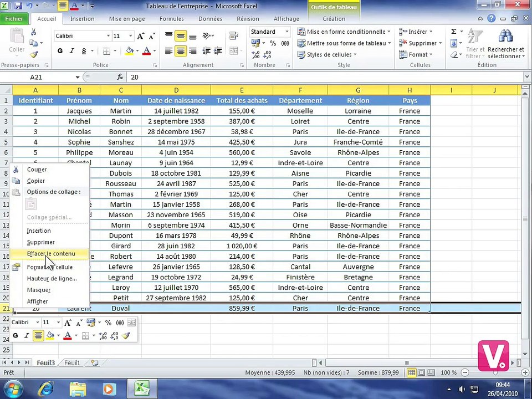Open the Formules ribbon tab
Screen dimensions: 532x399
pyautogui.click(x=171, y=19)
